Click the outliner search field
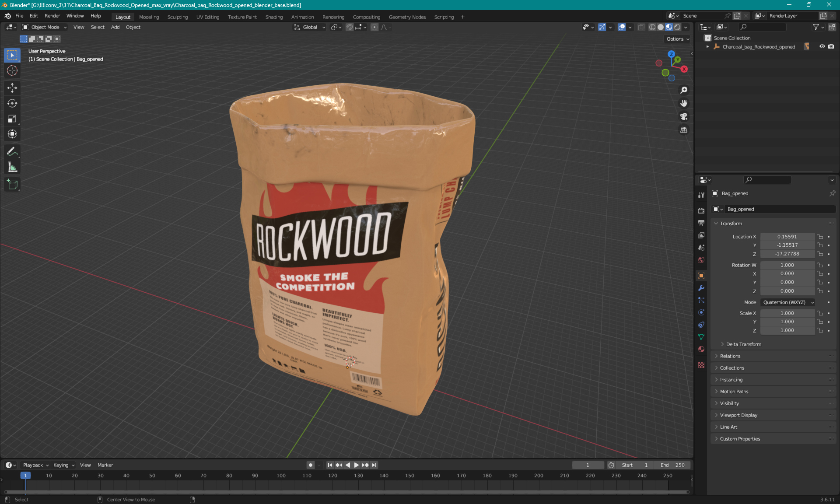This screenshot has height=504, width=840. (763, 27)
